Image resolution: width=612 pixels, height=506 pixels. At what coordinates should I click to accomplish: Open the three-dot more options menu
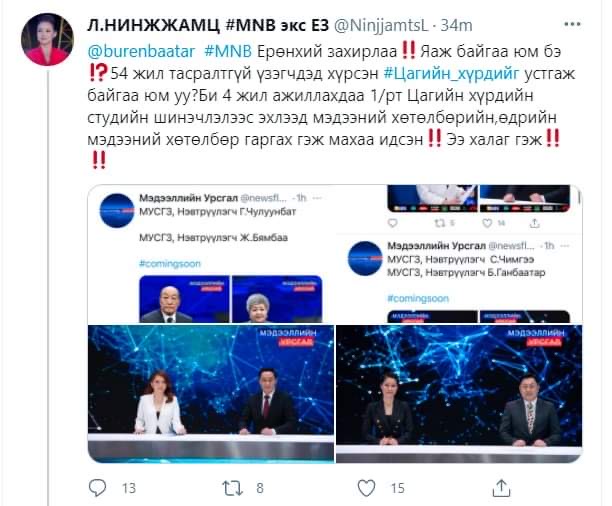[x=572, y=24]
